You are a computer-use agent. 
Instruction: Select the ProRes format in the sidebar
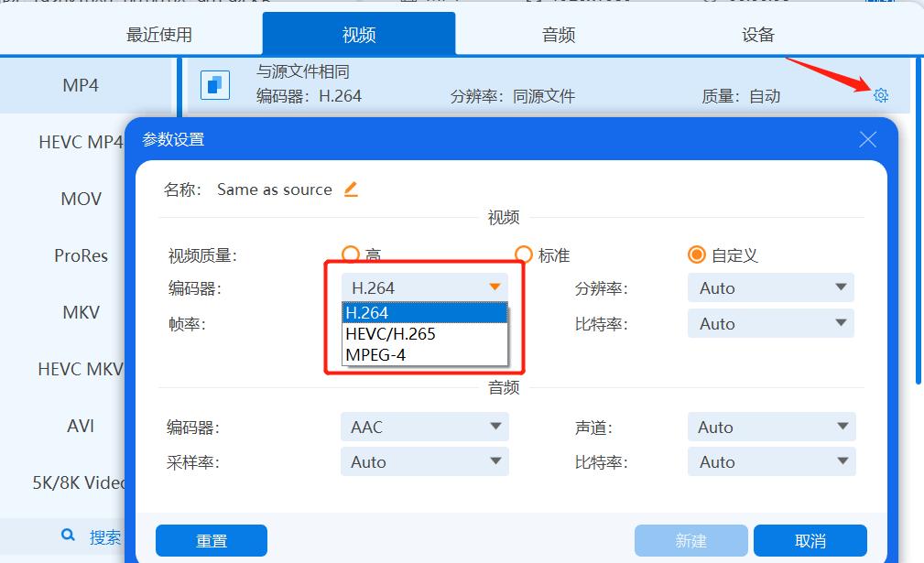tap(81, 255)
